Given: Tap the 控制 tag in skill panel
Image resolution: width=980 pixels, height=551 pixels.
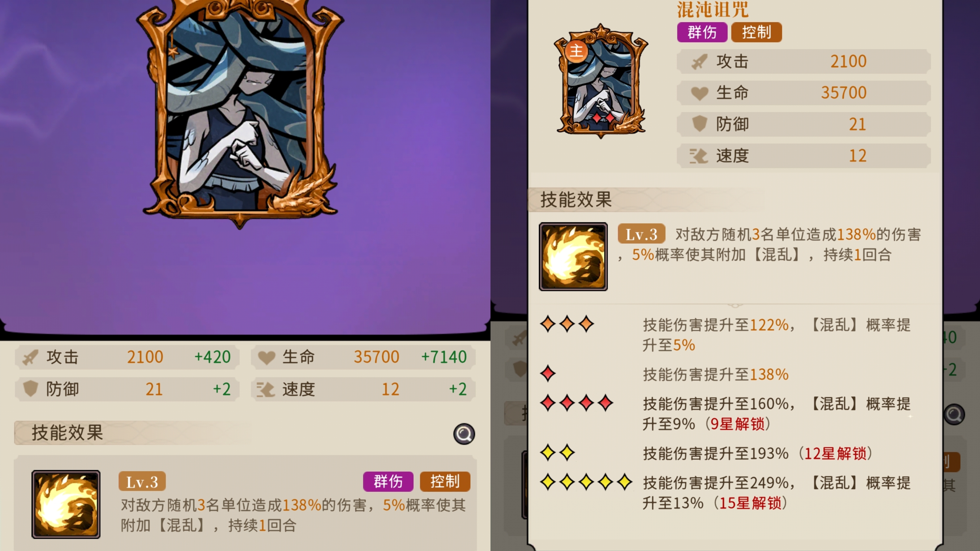Looking at the screenshot, I should (x=445, y=481).
